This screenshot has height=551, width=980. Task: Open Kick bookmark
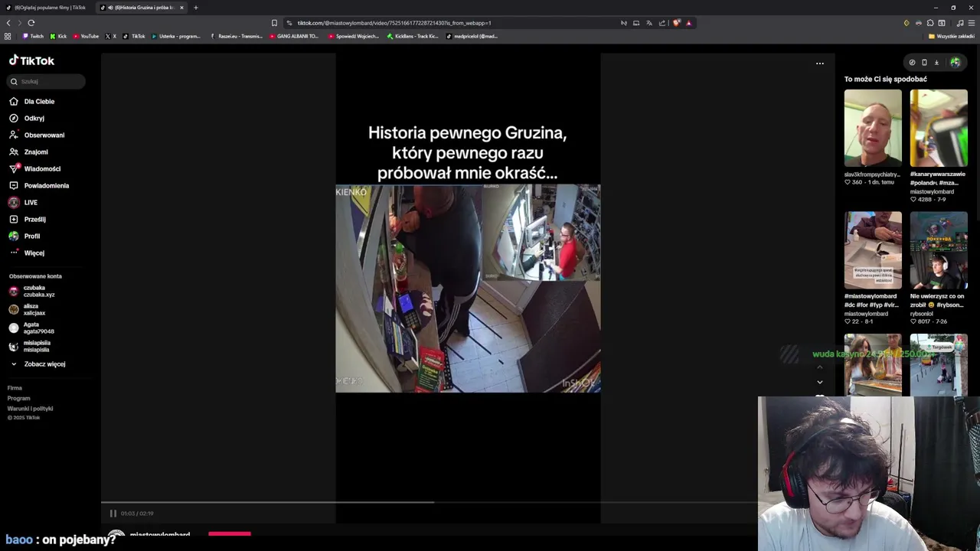point(58,36)
